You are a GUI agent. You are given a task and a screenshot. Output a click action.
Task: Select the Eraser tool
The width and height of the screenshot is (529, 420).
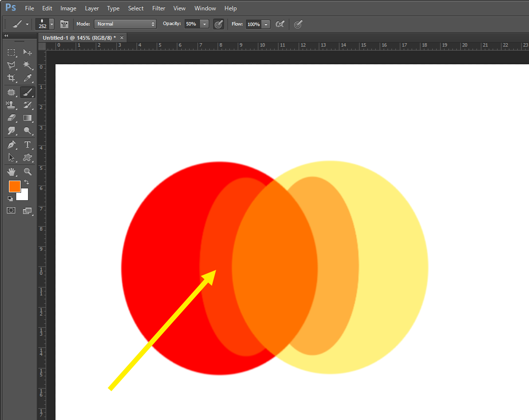(x=11, y=118)
